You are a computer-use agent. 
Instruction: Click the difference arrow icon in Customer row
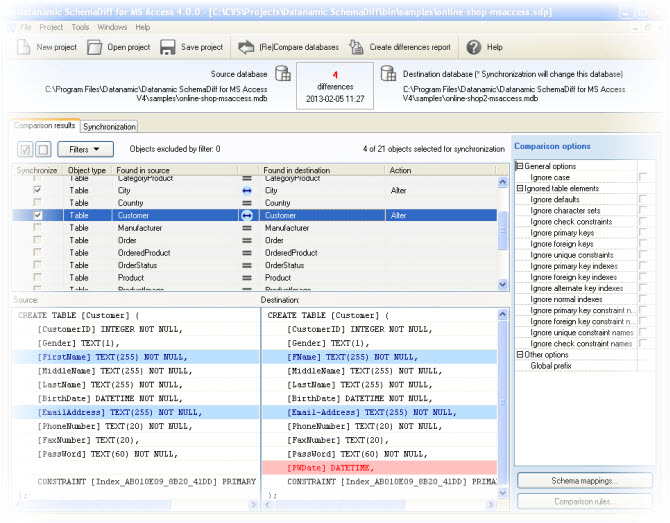point(247,215)
